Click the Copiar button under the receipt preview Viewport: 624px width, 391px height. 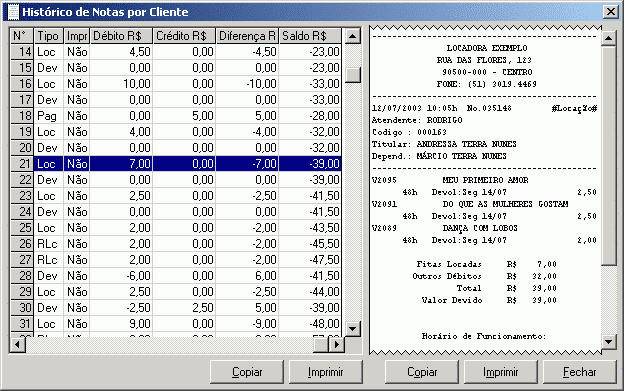click(422, 372)
